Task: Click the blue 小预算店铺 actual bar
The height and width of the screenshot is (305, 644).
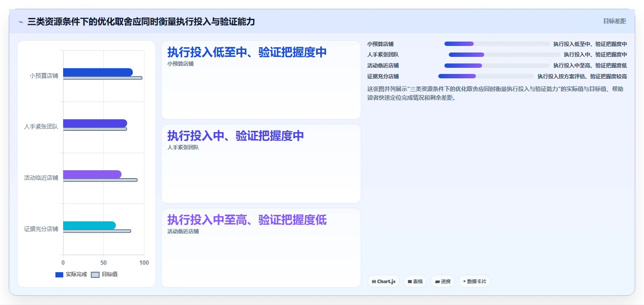Action: [x=98, y=72]
